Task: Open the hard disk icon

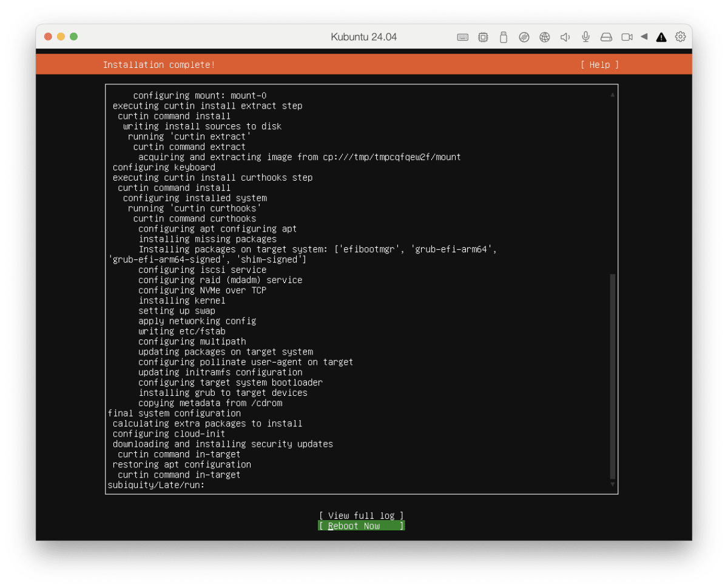Action: click(606, 37)
